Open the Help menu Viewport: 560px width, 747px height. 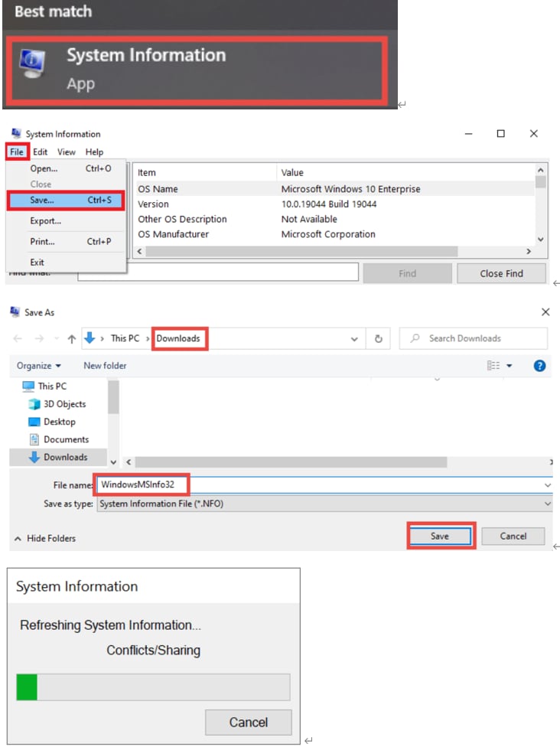click(x=94, y=152)
